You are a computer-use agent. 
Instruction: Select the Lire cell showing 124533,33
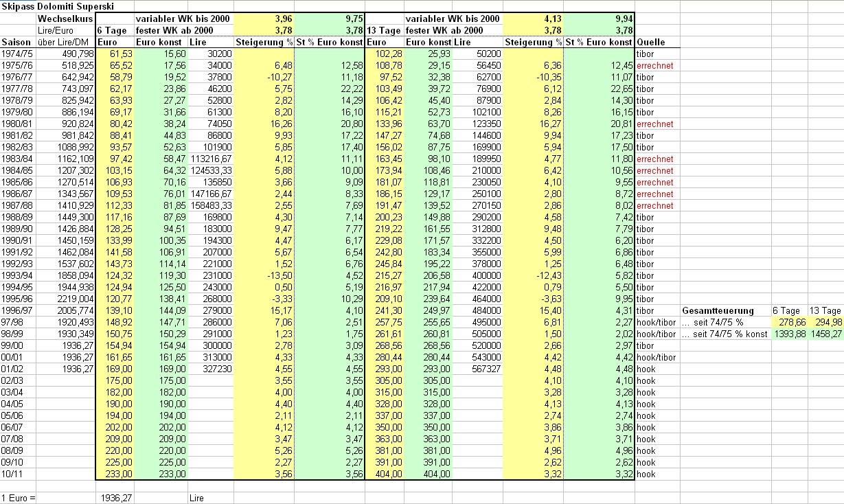[210, 170]
